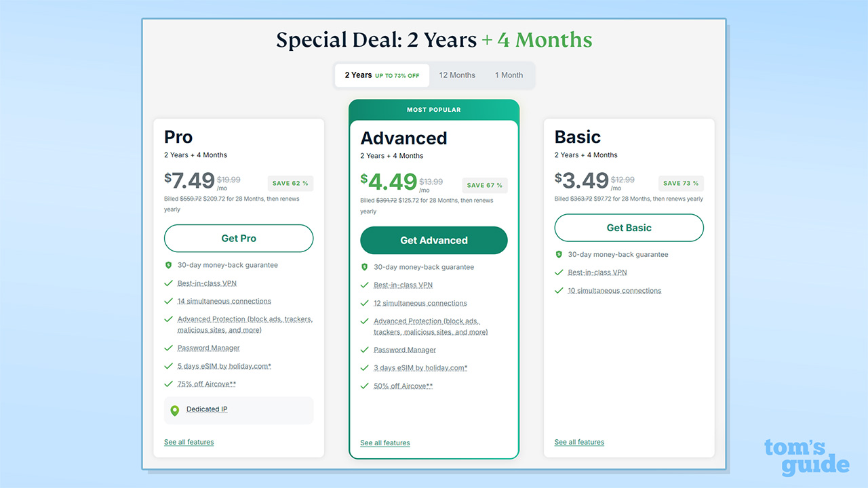Expand See all features under Basic
The width and height of the screenshot is (868, 488).
point(579,442)
